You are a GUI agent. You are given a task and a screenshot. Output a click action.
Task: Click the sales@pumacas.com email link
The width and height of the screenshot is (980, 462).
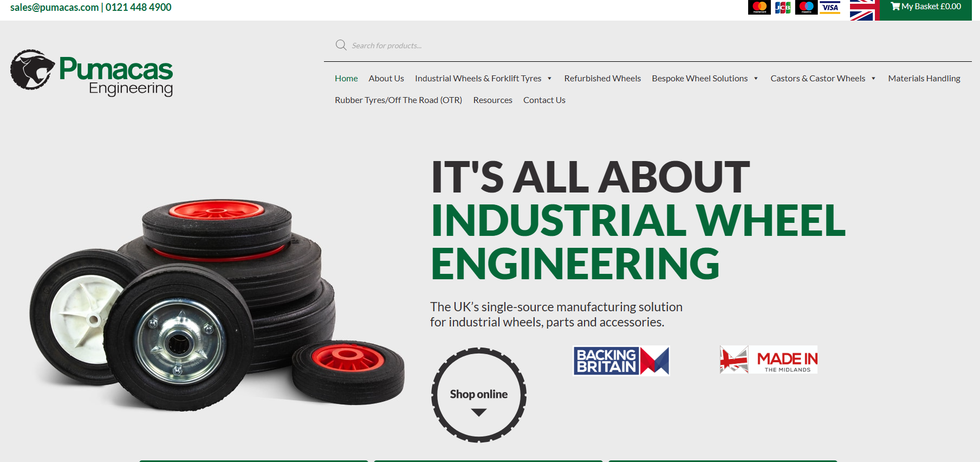[54, 8]
